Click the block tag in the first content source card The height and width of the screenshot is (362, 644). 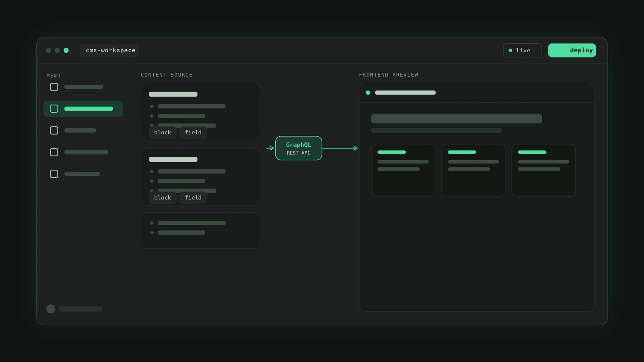[x=163, y=132]
